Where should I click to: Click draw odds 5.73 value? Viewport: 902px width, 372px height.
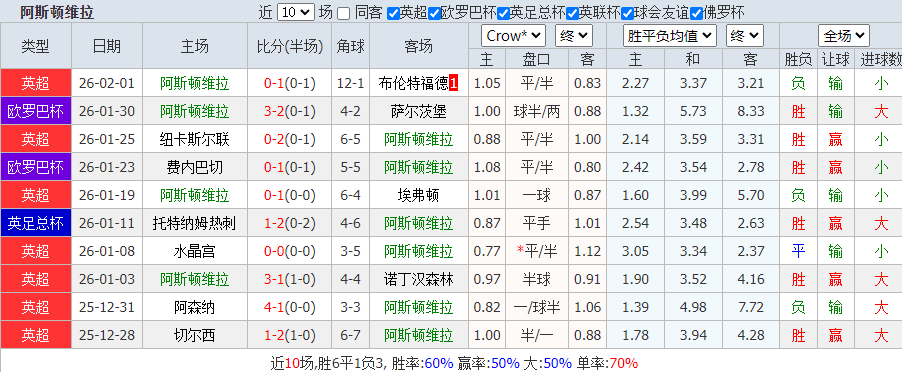click(693, 112)
